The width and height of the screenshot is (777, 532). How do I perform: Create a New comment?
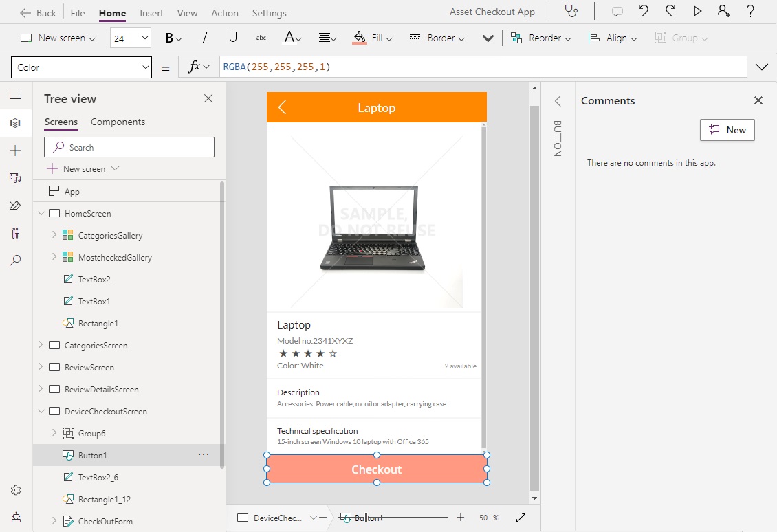pos(727,129)
